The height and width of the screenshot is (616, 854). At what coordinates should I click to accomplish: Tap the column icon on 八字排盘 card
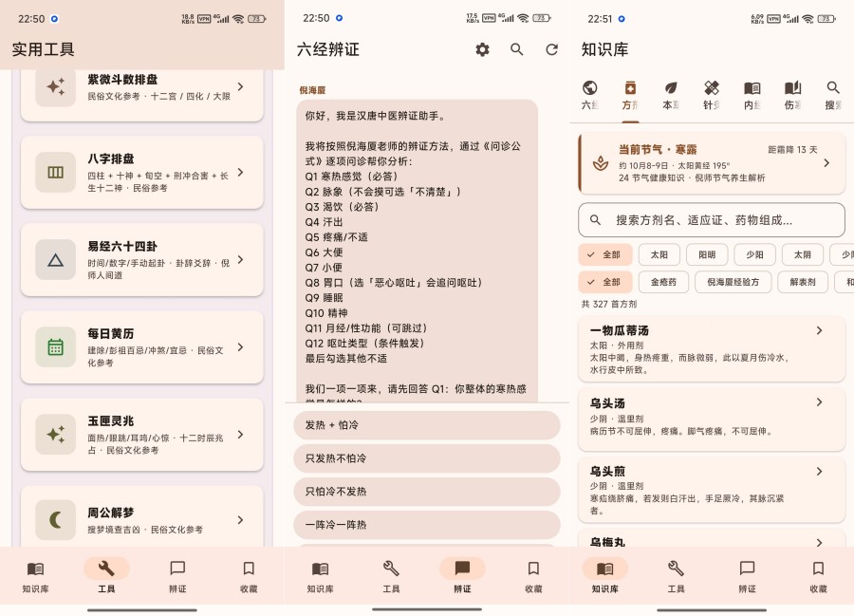(56, 172)
